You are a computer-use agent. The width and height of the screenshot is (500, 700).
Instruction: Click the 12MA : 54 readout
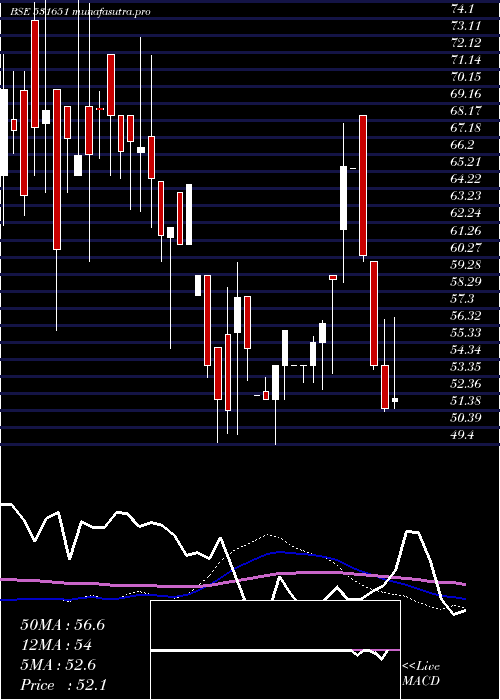(x=56, y=645)
